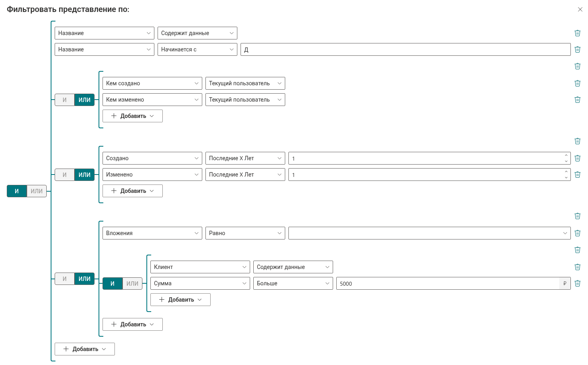Delete the Клиент Содержит данные condition

[x=577, y=267]
